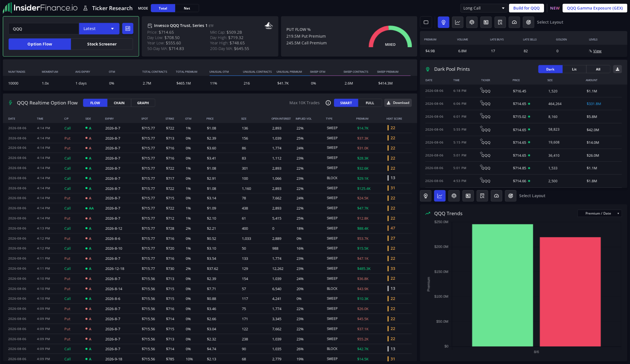Open the Max 10K Trades info icon
630x364 pixels.
[328, 103]
